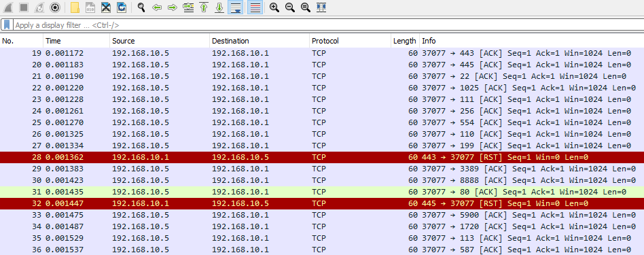
Task: Sort by the Protocol column header
Action: (350, 41)
